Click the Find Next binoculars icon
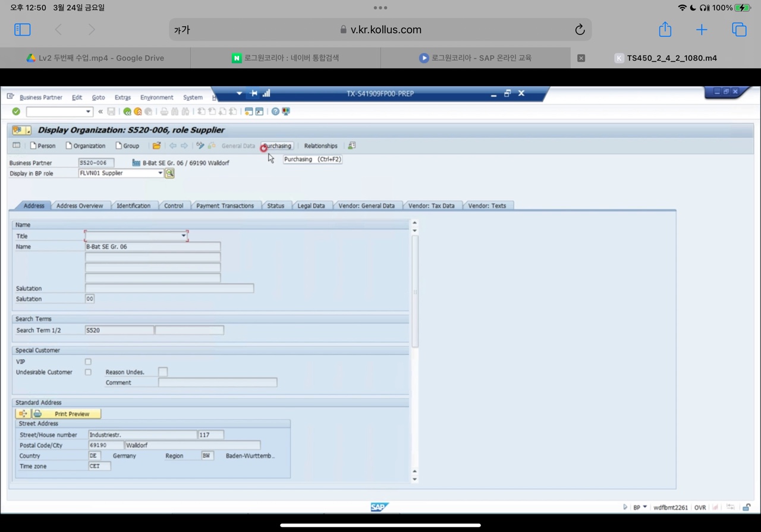The image size is (761, 532). tap(185, 111)
